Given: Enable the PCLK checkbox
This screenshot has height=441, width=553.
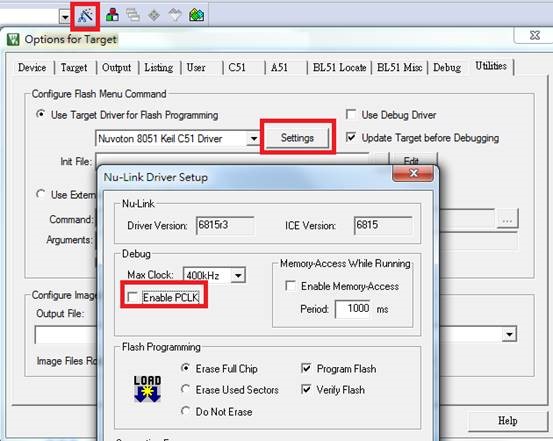Looking at the screenshot, I should click(133, 297).
